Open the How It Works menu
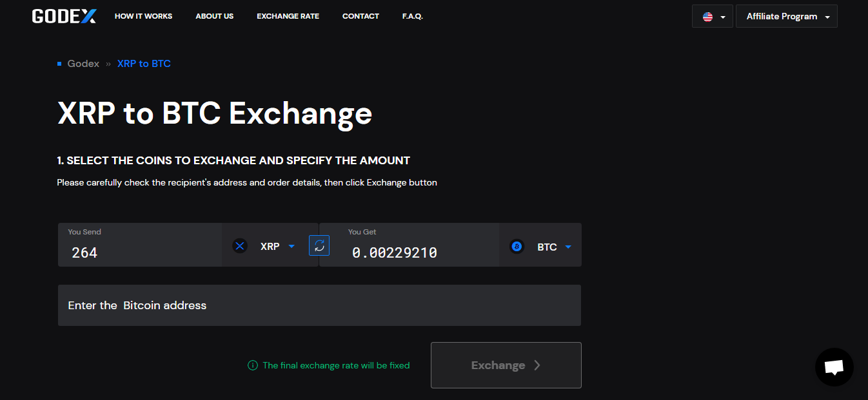Viewport: 868px width, 400px height. click(143, 16)
